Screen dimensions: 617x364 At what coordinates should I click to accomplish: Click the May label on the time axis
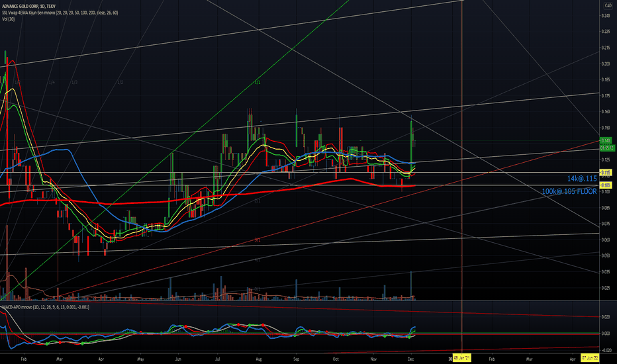pos(140,359)
